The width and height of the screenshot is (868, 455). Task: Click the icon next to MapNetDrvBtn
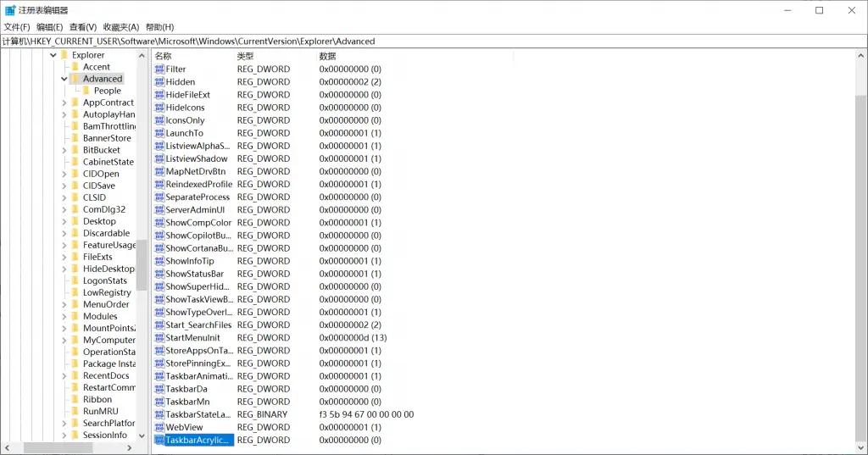pos(159,171)
